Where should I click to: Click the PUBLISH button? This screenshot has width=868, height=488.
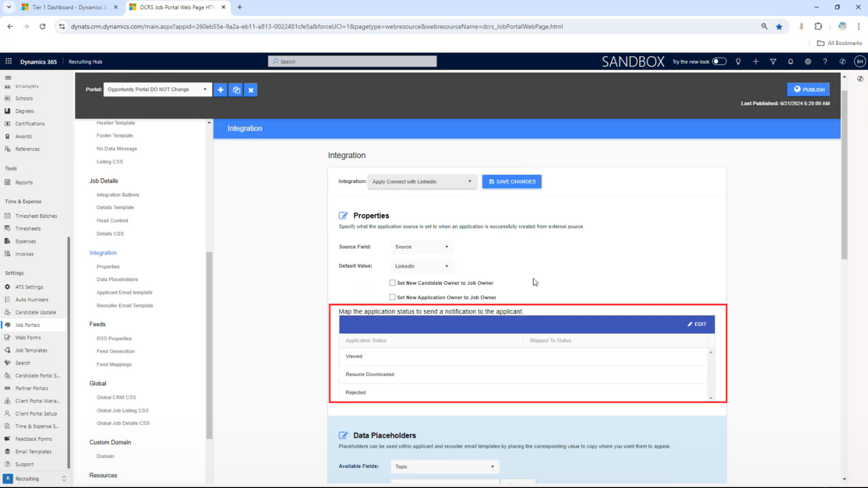tap(808, 89)
